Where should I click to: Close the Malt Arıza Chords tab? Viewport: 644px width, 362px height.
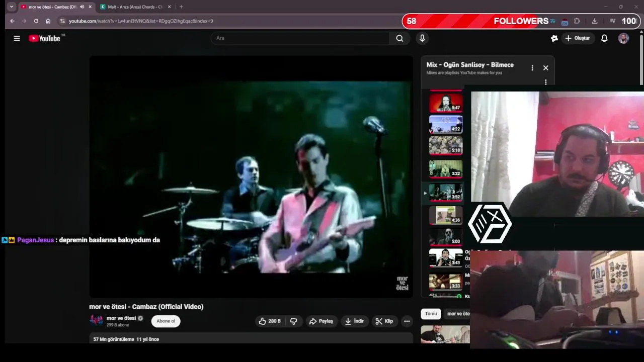click(169, 7)
